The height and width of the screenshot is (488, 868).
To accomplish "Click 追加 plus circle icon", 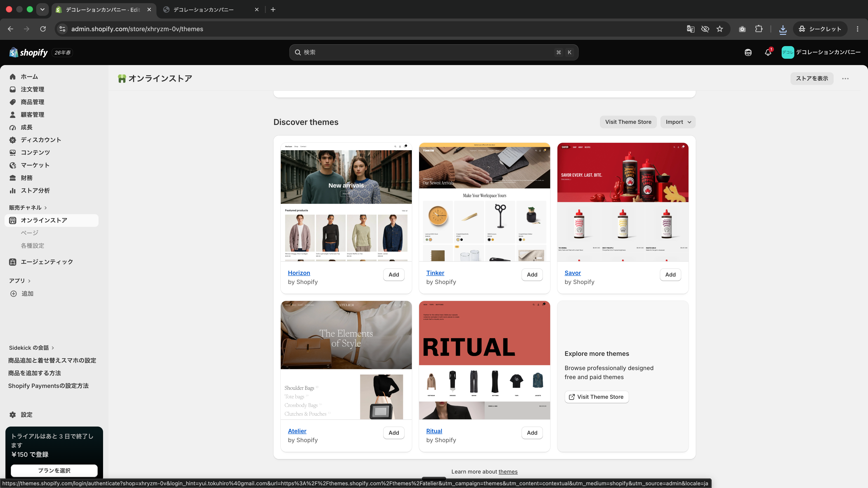I will (14, 294).
